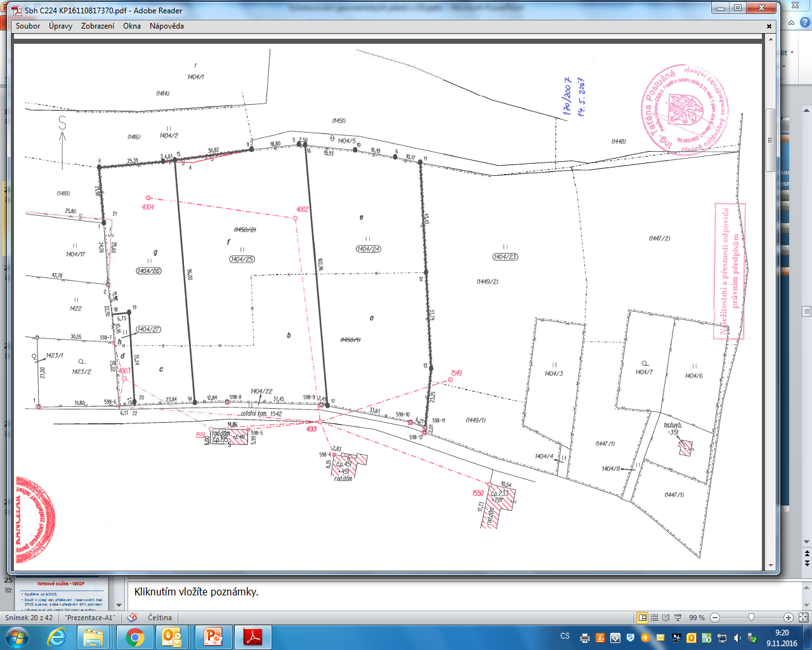The height and width of the screenshot is (650, 812).
Task: Click PowerPoint vertical scrollbar thumb
Action: pyautogui.click(x=807, y=312)
